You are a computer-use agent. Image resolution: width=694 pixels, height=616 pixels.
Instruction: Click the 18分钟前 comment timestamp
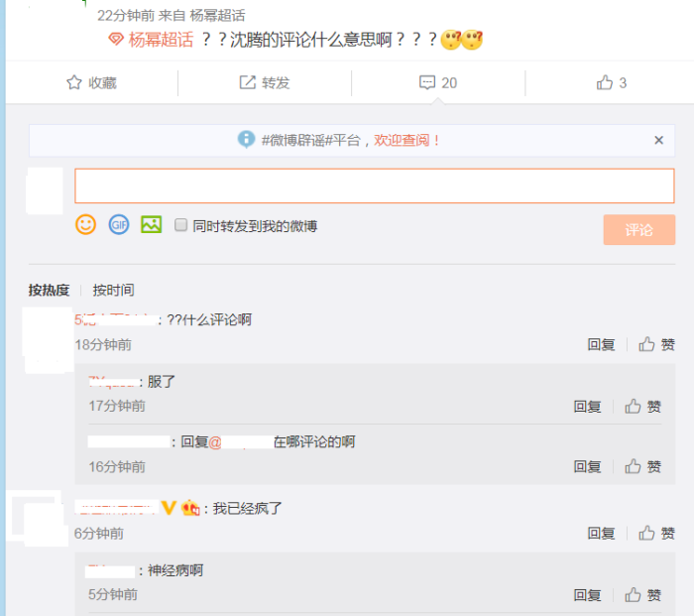103,344
